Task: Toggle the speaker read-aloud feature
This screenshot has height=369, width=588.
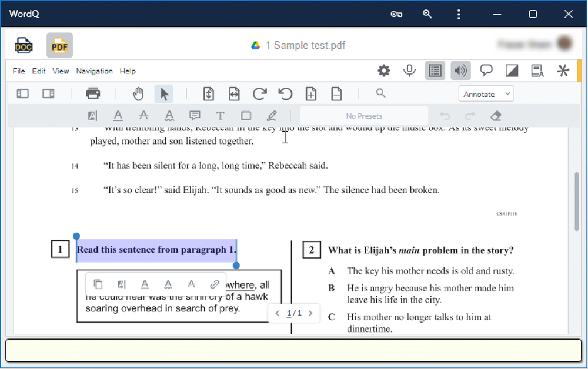Action: point(460,71)
